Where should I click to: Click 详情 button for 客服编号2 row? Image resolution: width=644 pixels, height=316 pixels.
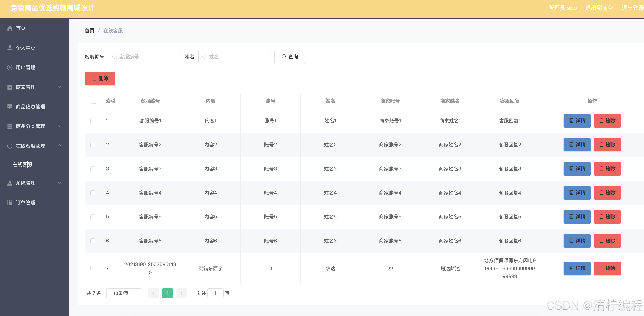[577, 145]
